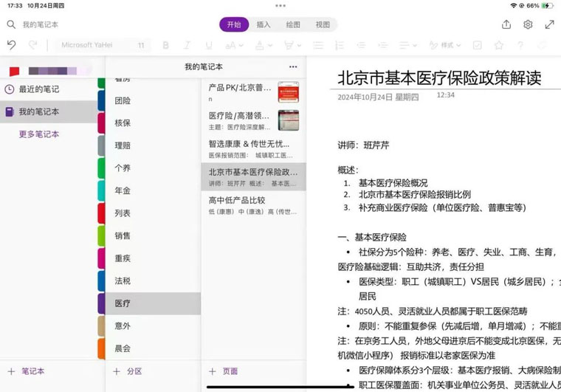Toggle italic formatting
Screen dimensions: 561x392
(x=187, y=45)
